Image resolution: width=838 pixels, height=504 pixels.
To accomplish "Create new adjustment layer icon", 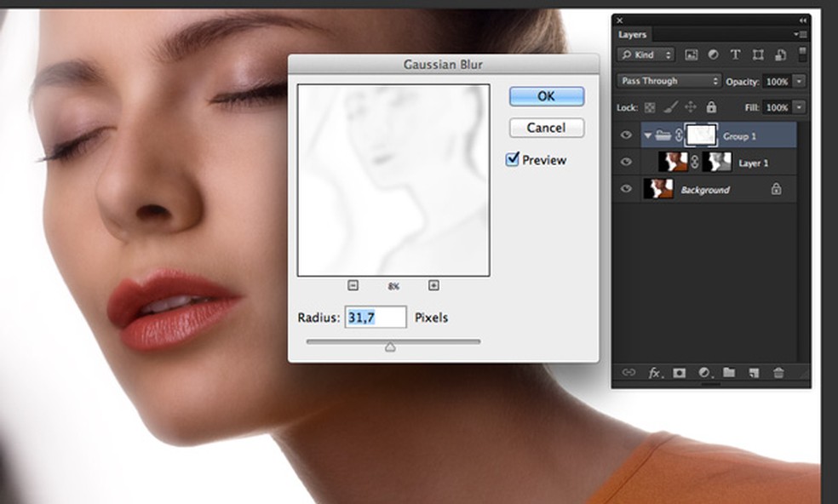I will 704,373.
